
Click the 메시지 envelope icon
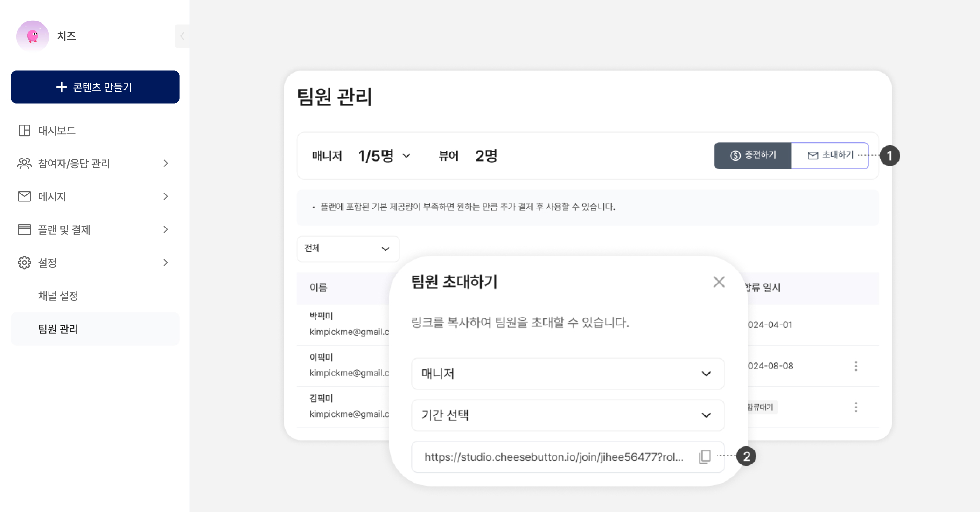[24, 196]
